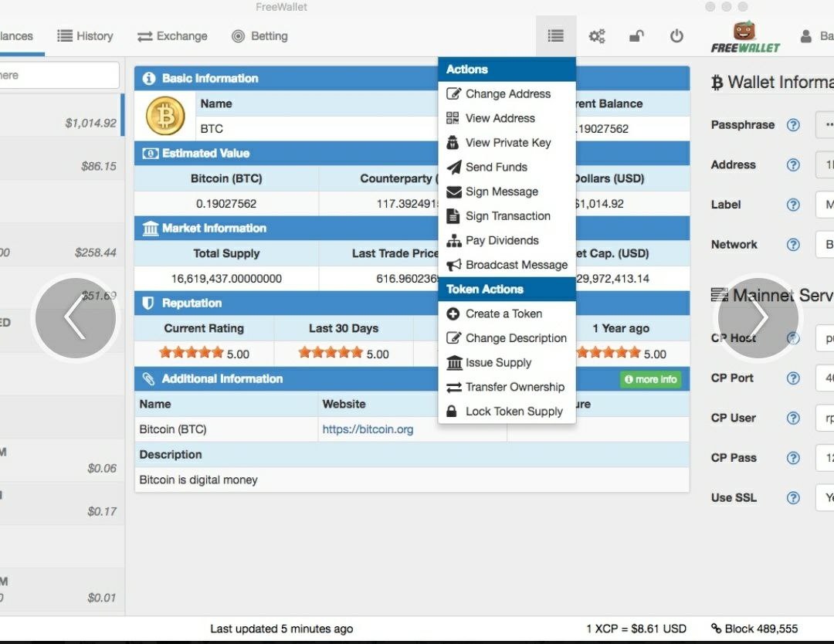Click the Estimated Value money icon

(150, 154)
